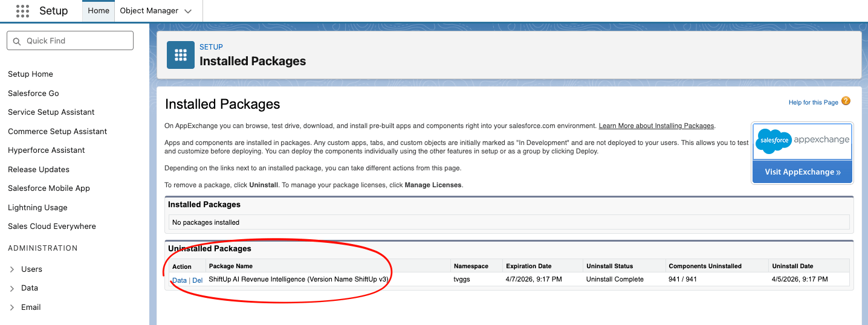Viewport: 868px width, 325px height.
Task: Click the Uninstall Date column header
Action: [x=792, y=266]
